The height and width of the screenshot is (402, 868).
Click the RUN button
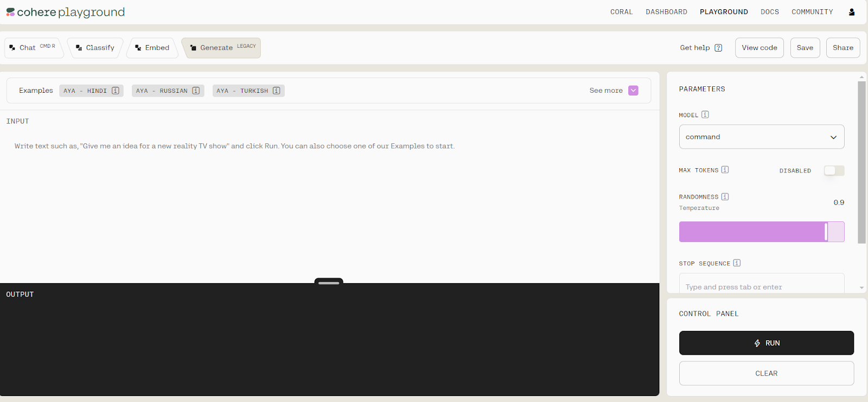point(767,343)
